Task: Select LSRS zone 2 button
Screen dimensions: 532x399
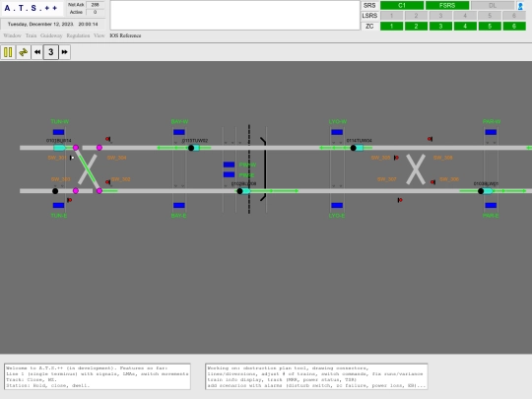Action: coord(416,16)
